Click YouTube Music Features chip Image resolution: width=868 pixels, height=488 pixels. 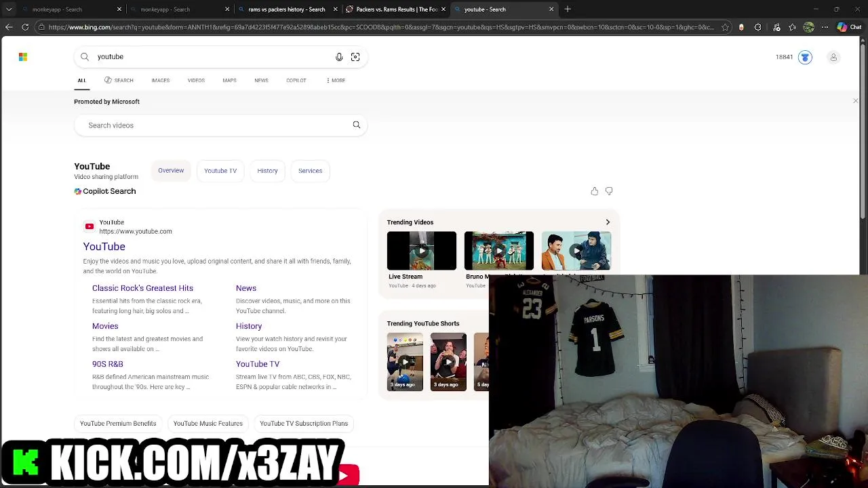click(208, 424)
